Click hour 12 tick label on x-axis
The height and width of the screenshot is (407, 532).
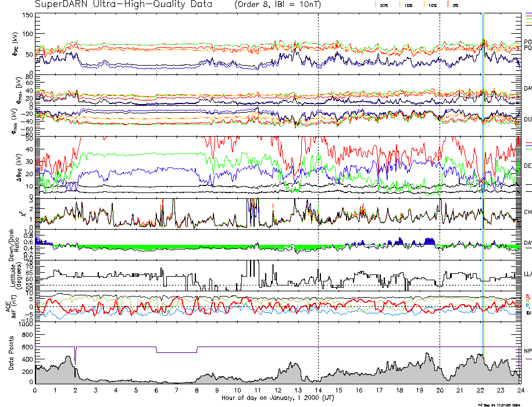[x=278, y=390]
